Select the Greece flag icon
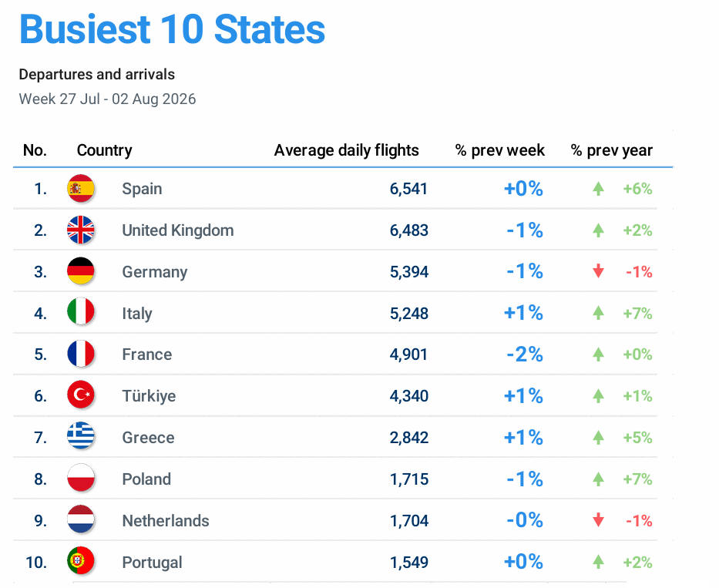Screen dimensions: 719x588 [81, 435]
